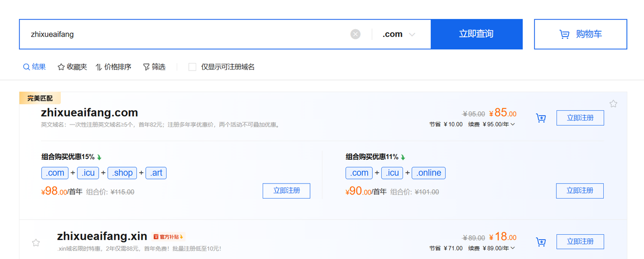Add zhixueaifang.com to the shopping cart
Viewport: 644px width, 259px height.
[541, 118]
